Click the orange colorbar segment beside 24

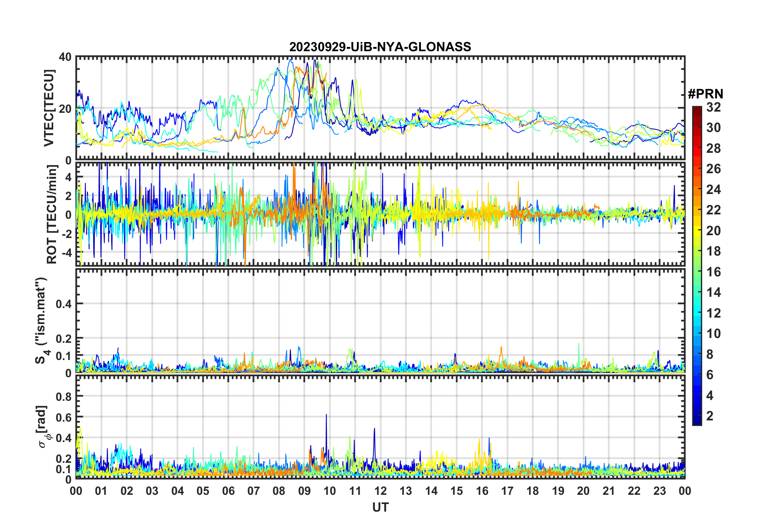[697, 190]
